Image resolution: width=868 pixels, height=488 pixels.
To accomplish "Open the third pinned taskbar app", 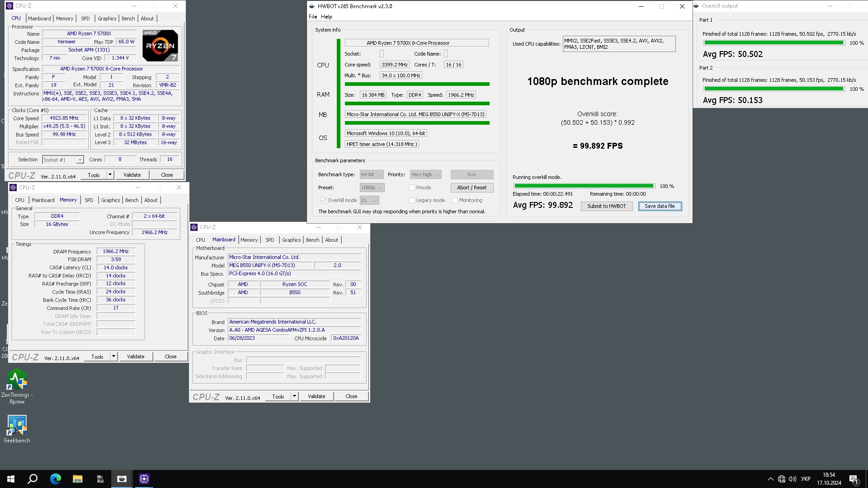I will [x=100, y=479].
